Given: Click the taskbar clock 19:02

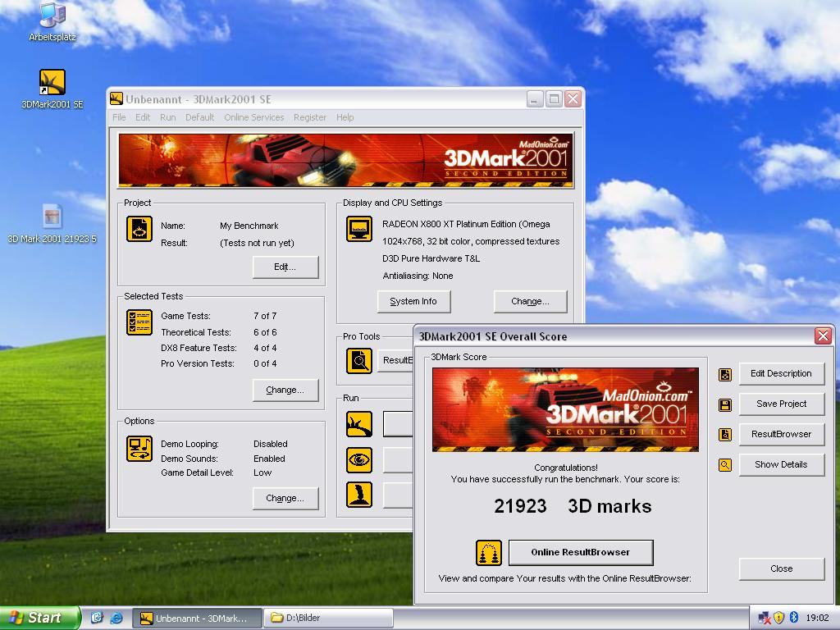Looking at the screenshot, I should pos(817,619).
